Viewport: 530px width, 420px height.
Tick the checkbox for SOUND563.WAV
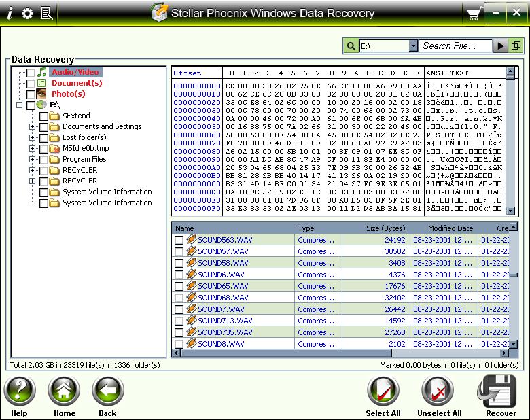(x=179, y=240)
